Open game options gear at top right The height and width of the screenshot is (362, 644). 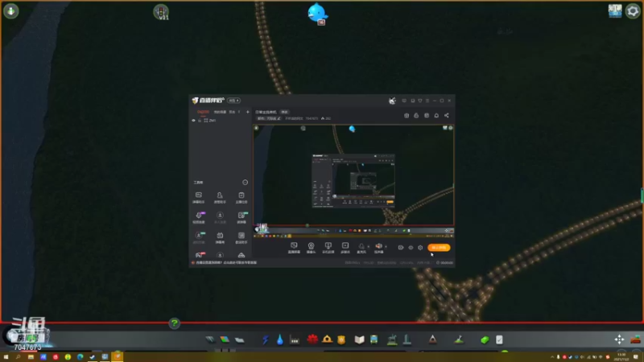[633, 11]
